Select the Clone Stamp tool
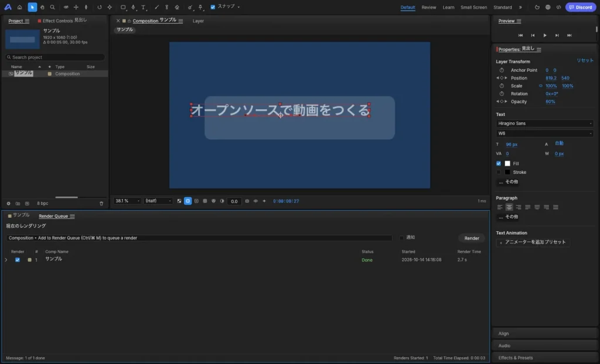 pos(166,7)
